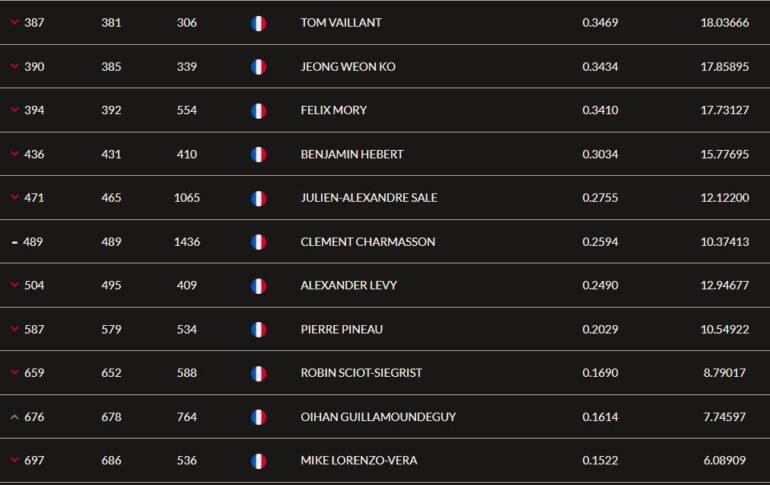
Task: Open Mike Lorenzo-Vera player details
Action: click(359, 460)
